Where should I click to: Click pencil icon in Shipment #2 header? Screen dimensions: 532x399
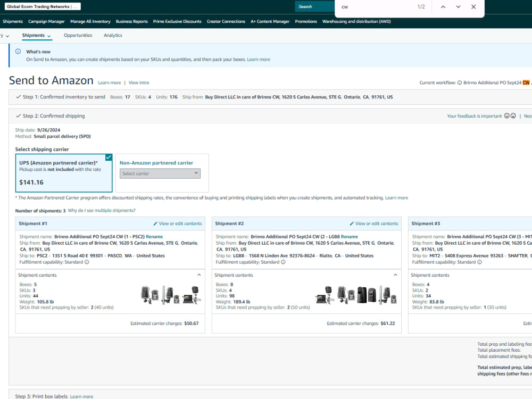coord(352,223)
